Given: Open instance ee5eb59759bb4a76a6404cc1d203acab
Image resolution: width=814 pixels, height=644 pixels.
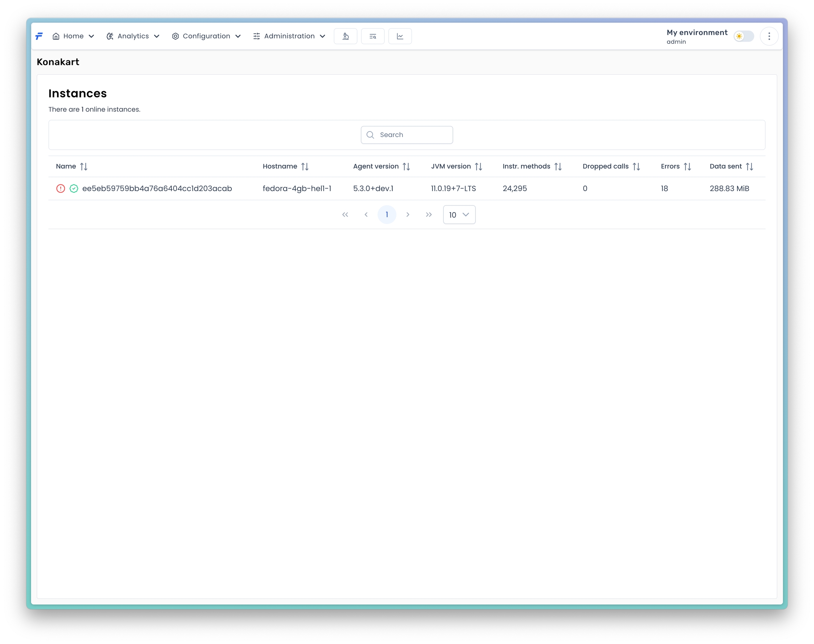Looking at the screenshot, I should 157,189.
